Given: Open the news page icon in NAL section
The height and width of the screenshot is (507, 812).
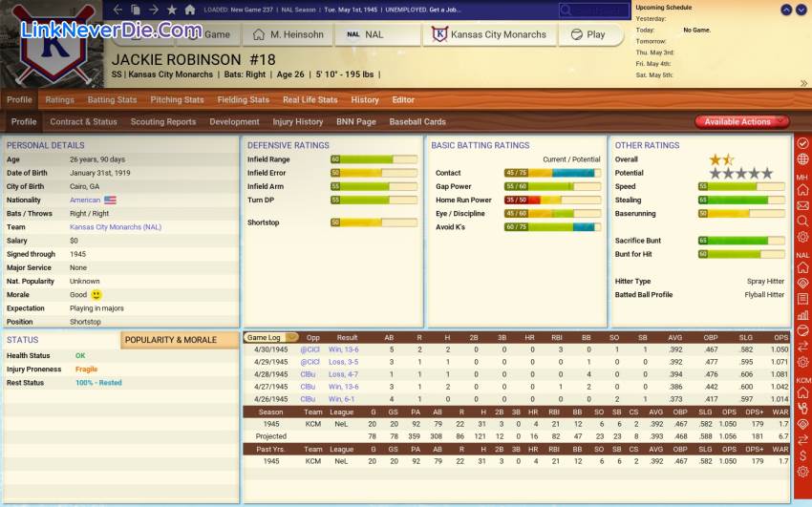Looking at the screenshot, I should (x=802, y=299).
